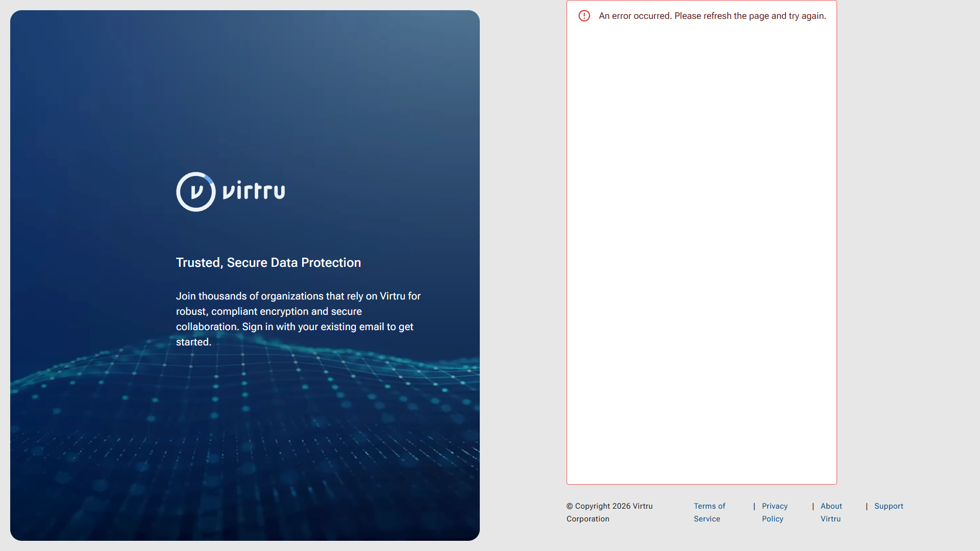Screen dimensions: 980x551
Task: Open the Support link
Action: [x=889, y=506]
